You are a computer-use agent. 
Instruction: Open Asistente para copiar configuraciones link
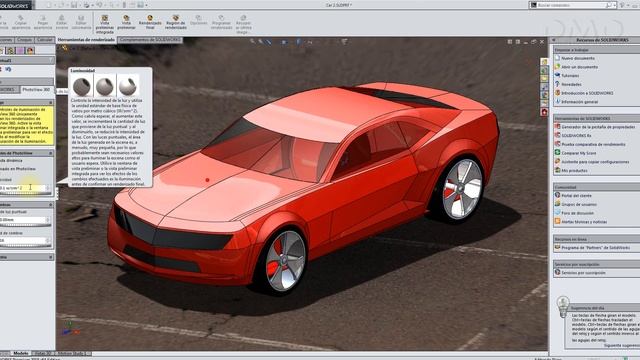pyautogui.click(x=595, y=162)
